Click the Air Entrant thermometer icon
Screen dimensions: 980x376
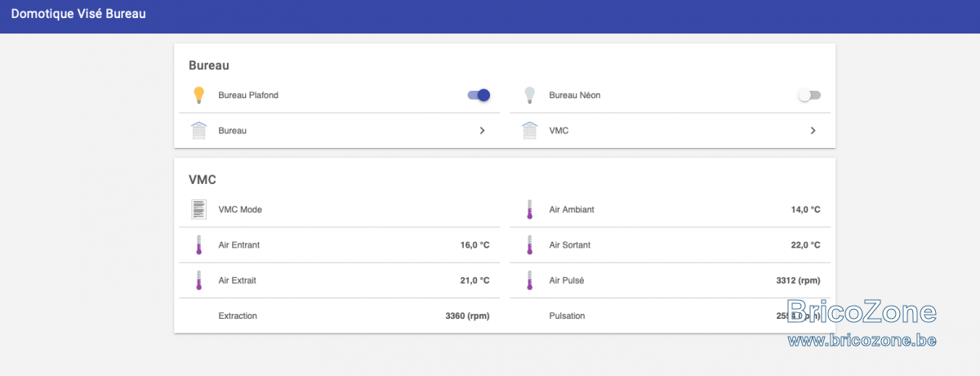(x=198, y=245)
